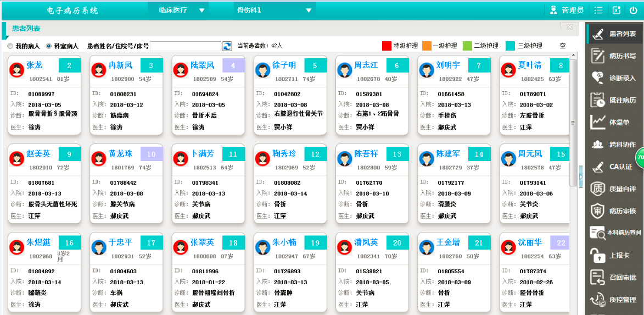Open 既往病历 (past records) sidebar icon
Image resolution: width=644 pixels, height=315 pixels.
597,100
